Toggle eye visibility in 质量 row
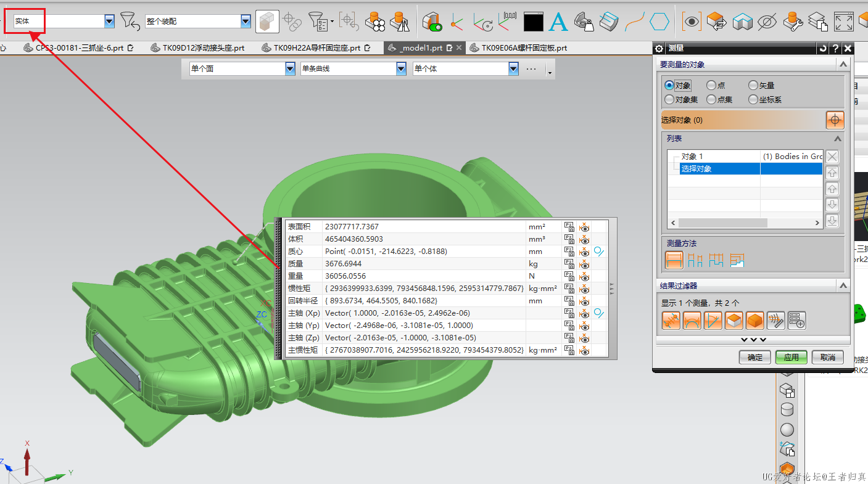The width and height of the screenshot is (868, 484). (585, 264)
